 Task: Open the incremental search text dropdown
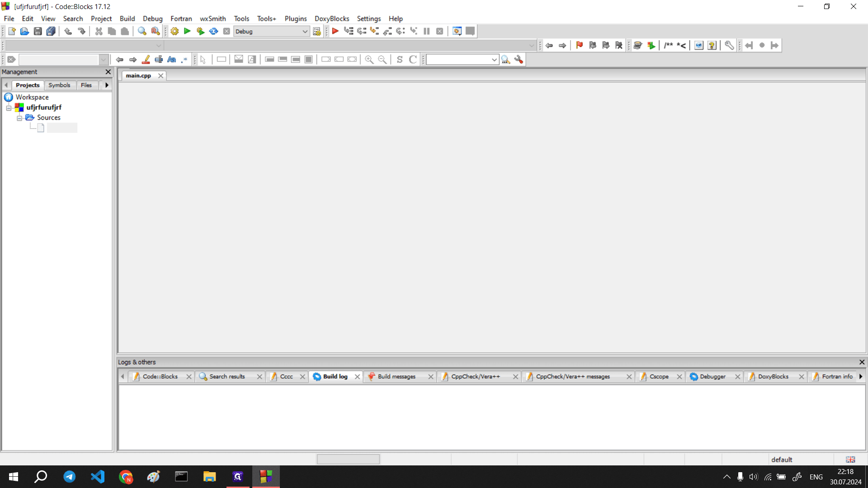tap(104, 60)
